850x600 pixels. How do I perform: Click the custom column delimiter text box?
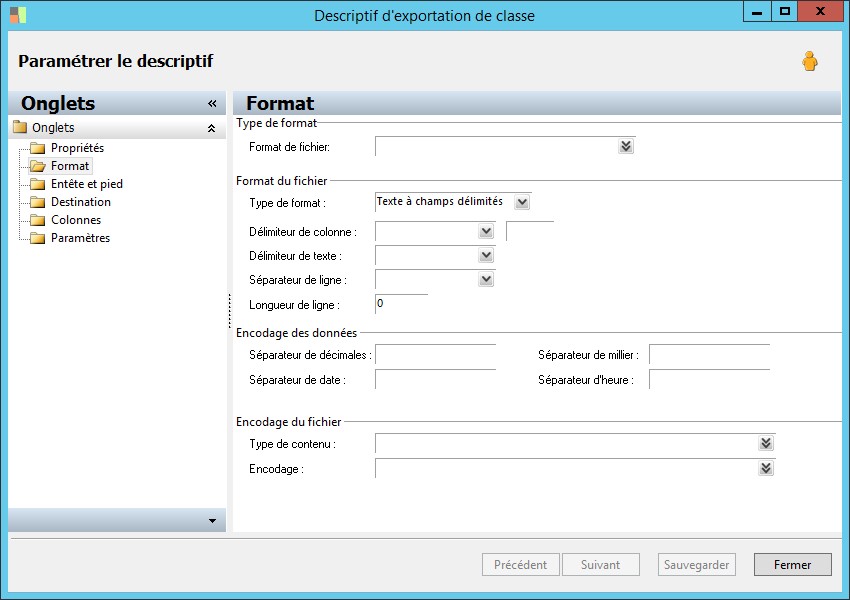point(530,231)
